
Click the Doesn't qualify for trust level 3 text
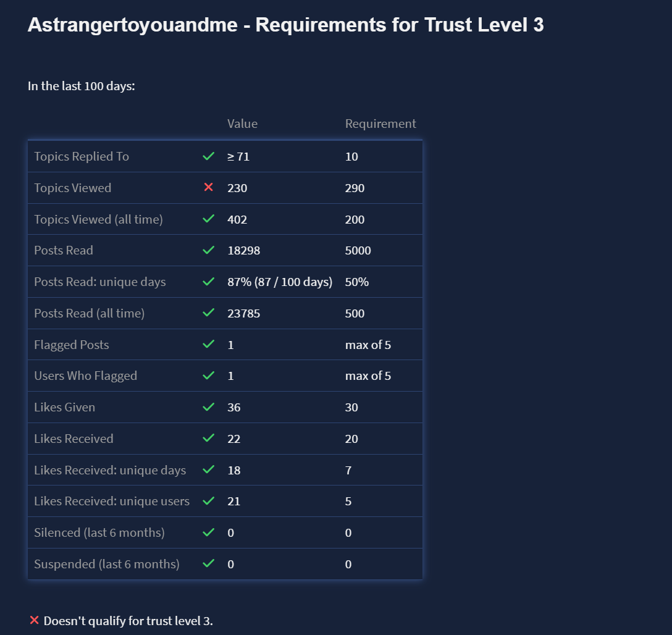(x=128, y=621)
